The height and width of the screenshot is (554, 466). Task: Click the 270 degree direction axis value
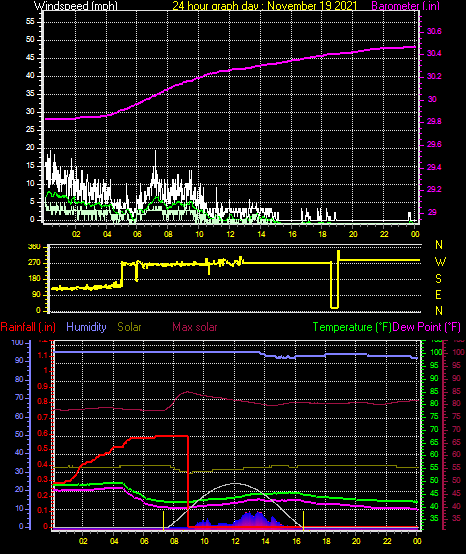[x=36, y=263]
